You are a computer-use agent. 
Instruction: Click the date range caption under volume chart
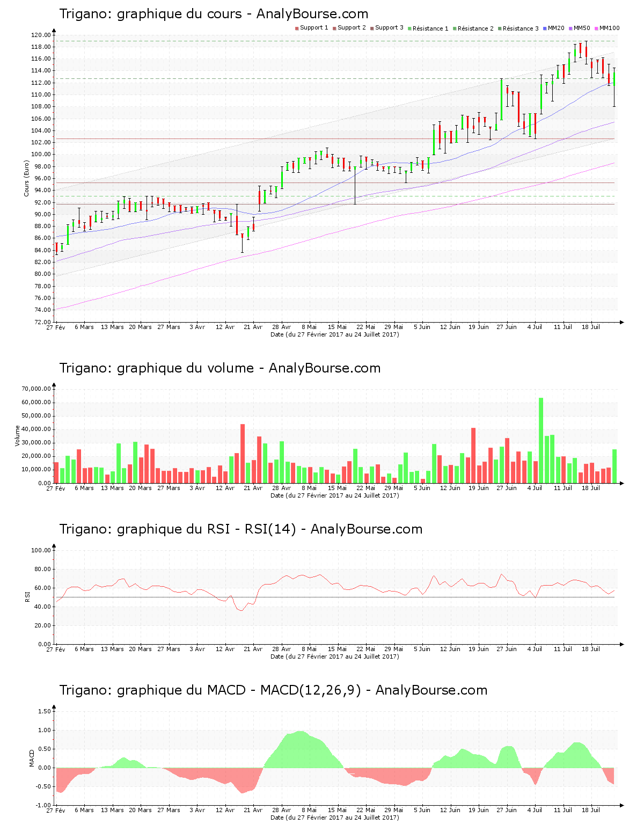[334, 495]
